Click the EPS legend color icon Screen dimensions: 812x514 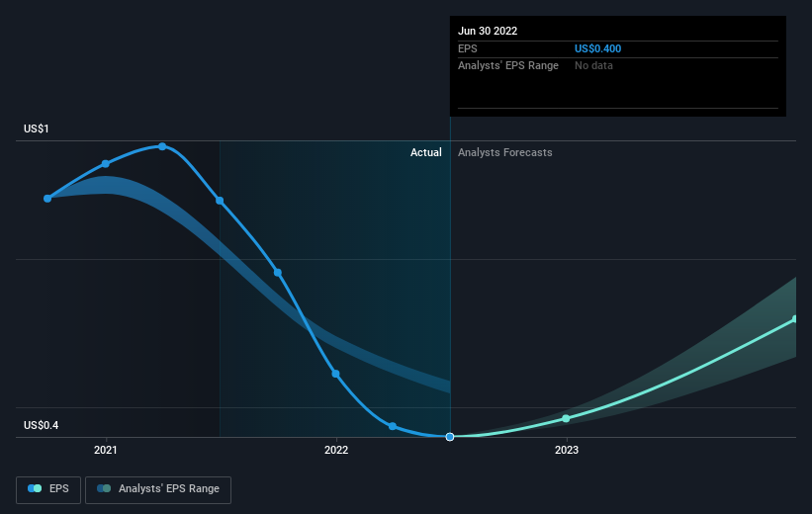pos(35,488)
